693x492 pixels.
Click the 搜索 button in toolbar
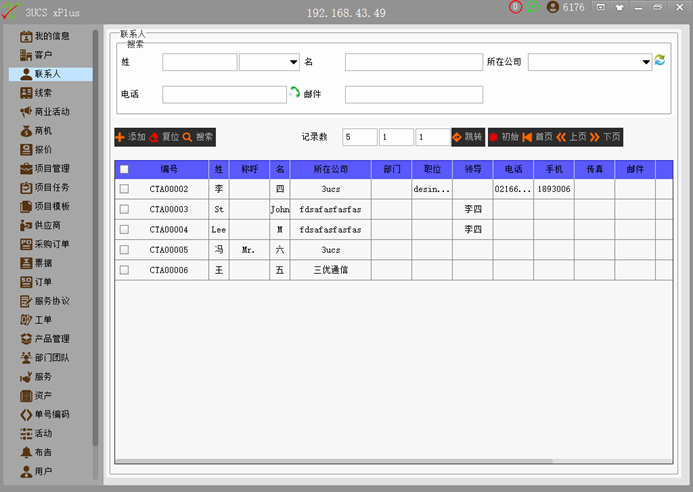click(198, 137)
